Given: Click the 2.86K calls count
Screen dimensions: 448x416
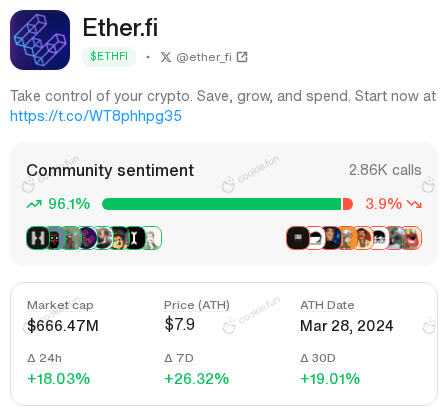Looking at the screenshot, I should [385, 170].
